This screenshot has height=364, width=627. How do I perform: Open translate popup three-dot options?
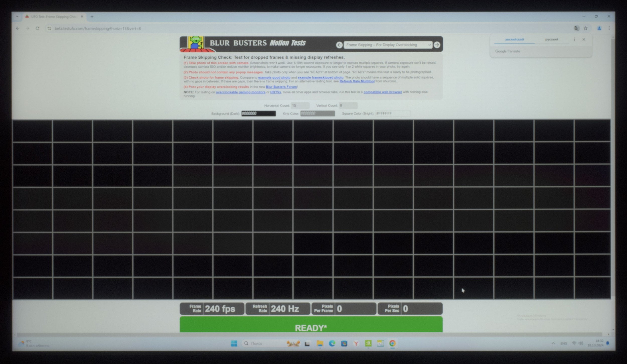[574, 40]
